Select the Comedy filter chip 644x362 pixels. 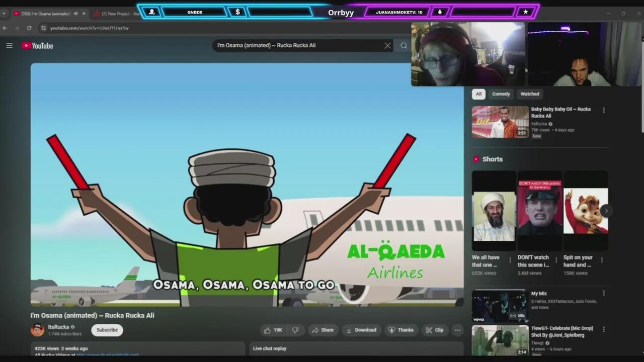(501, 94)
